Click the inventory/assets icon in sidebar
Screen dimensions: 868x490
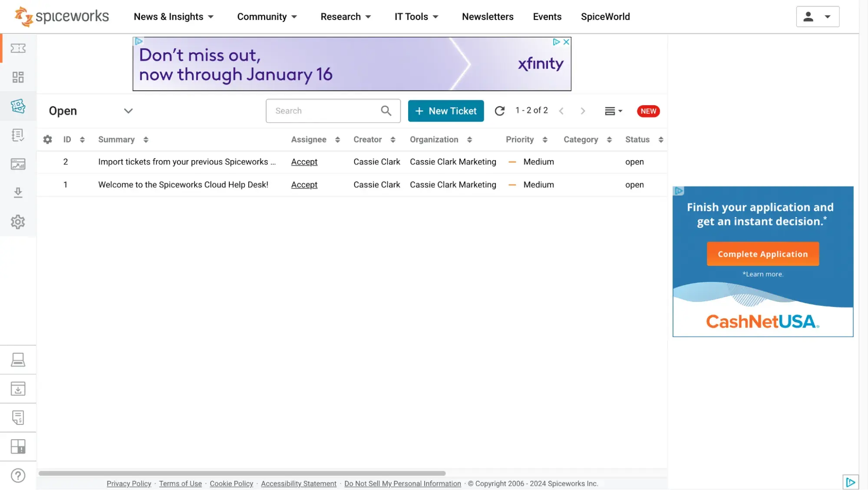[x=17, y=359]
